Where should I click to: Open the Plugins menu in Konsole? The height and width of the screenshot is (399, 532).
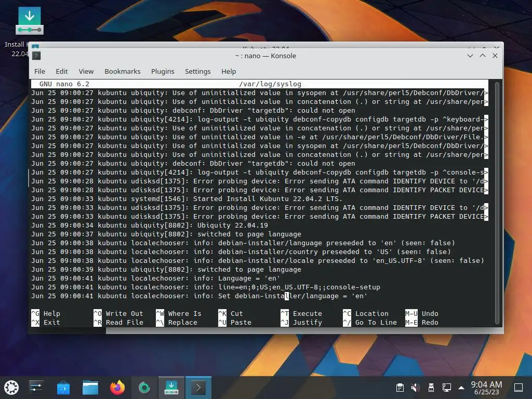point(163,72)
